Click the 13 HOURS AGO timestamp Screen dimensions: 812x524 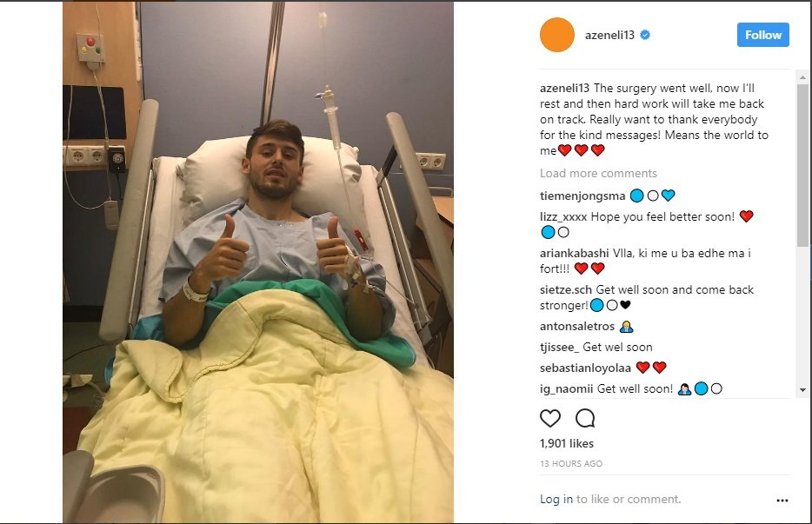tap(571, 463)
